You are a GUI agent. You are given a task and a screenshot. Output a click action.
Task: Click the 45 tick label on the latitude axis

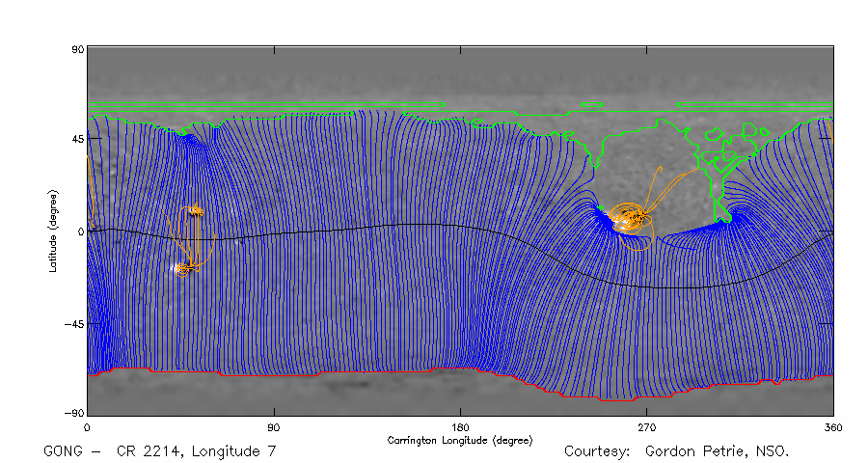(77, 139)
